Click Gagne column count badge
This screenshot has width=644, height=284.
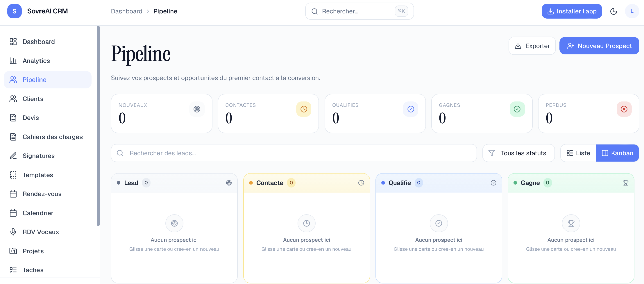(x=548, y=183)
